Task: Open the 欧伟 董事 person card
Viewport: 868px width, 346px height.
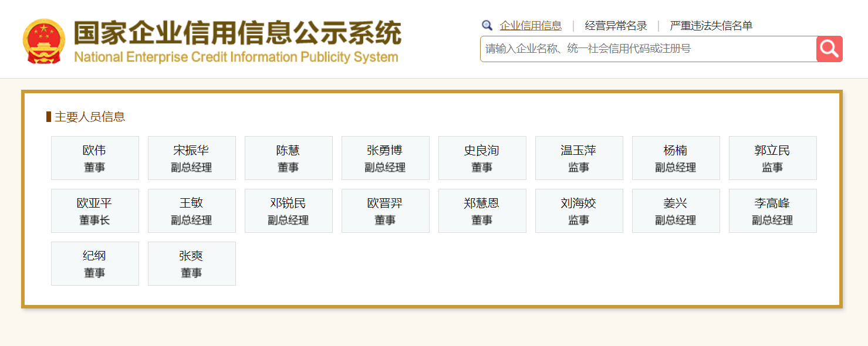Action: [95, 158]
